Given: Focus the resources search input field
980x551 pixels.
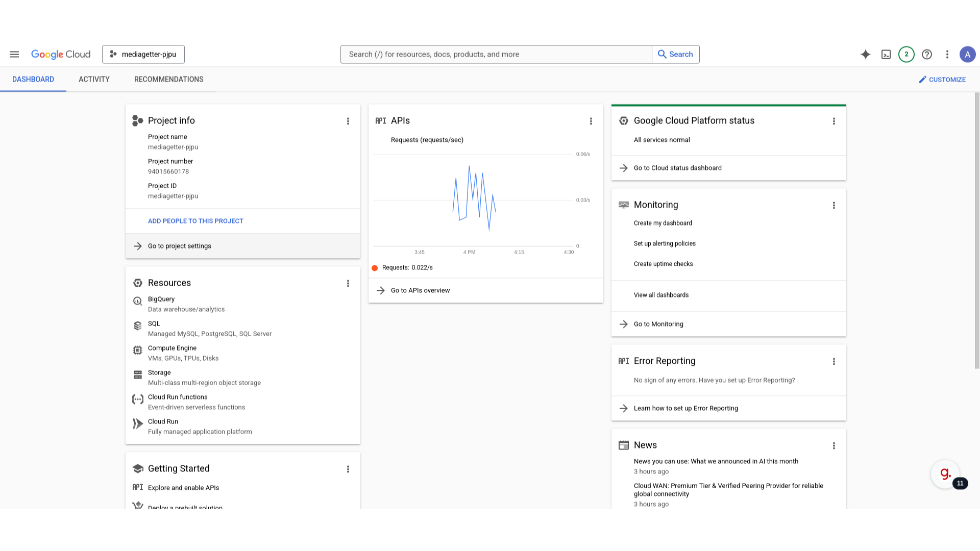Looking at the screenshot, I should (496, 54).
